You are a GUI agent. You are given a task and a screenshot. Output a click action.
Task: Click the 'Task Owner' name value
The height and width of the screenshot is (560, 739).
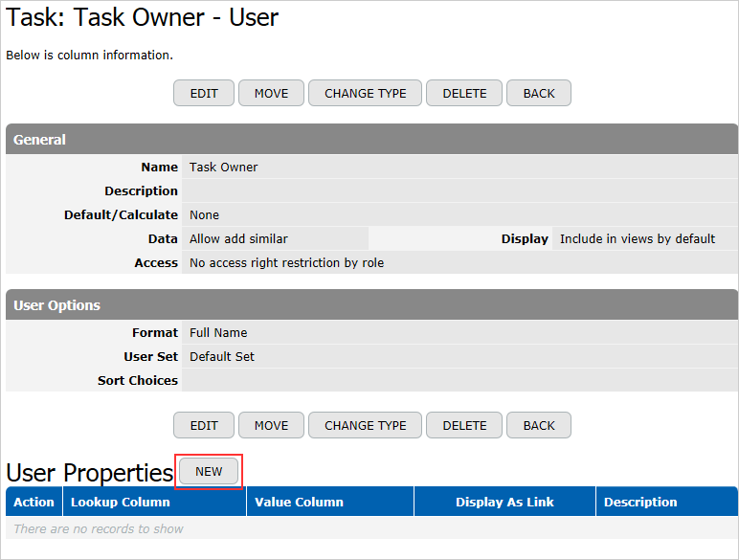pyautogui.click(x=223, y=168)
